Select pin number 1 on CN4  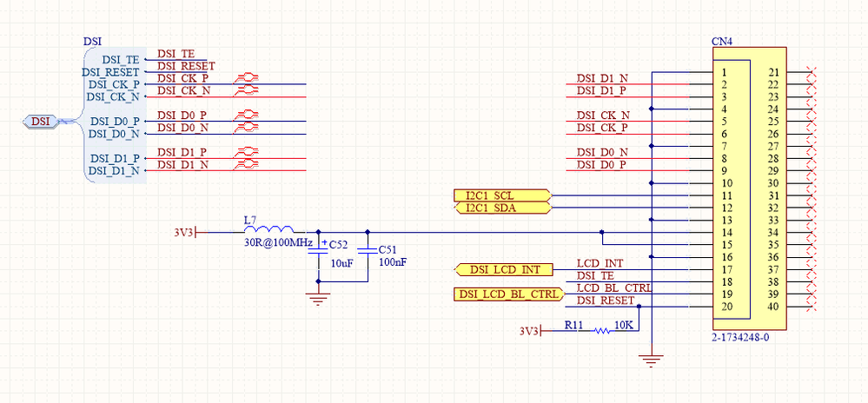coord(724,72)
